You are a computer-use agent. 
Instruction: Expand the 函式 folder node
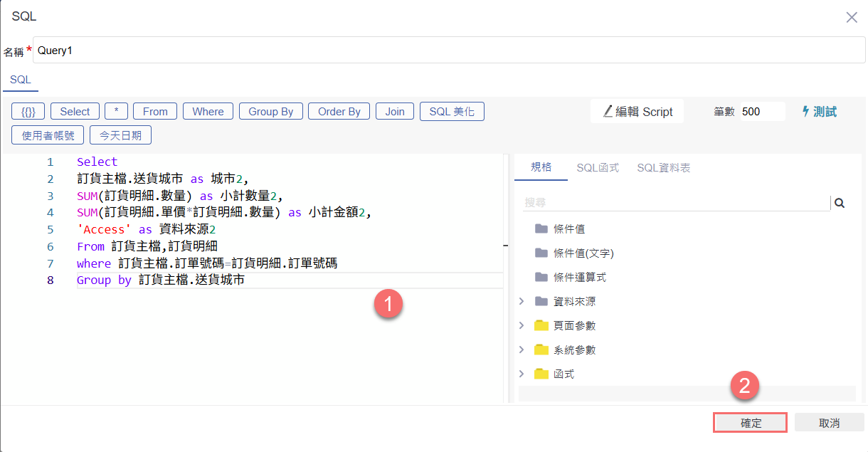coord(522,374)
